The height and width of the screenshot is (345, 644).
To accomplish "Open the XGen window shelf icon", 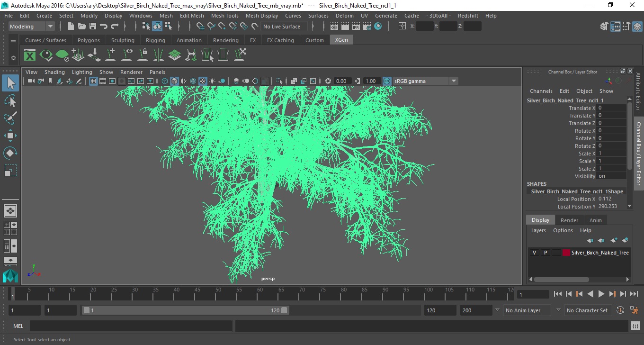I will (30, 55).
